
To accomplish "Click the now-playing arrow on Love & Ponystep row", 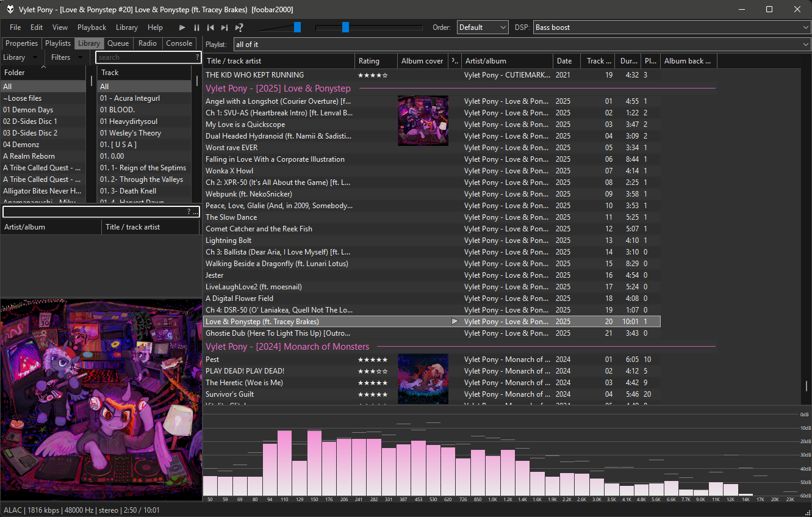I will [x=454, y=322].
